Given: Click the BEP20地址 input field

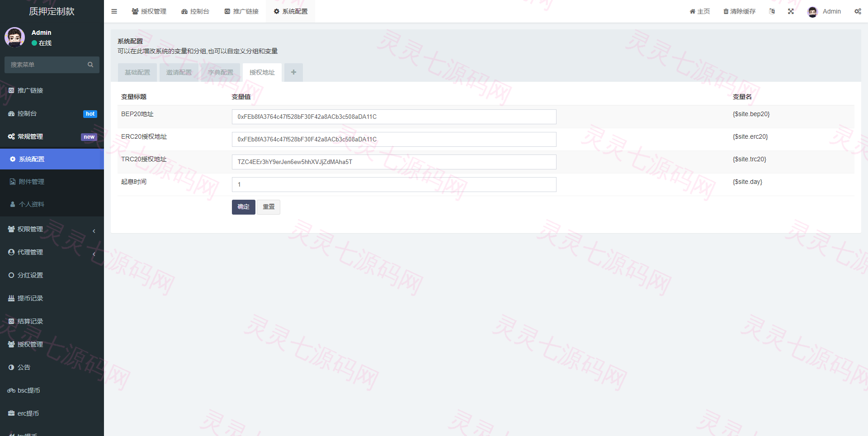Looking at the screenshot, I should click(394, 117).
